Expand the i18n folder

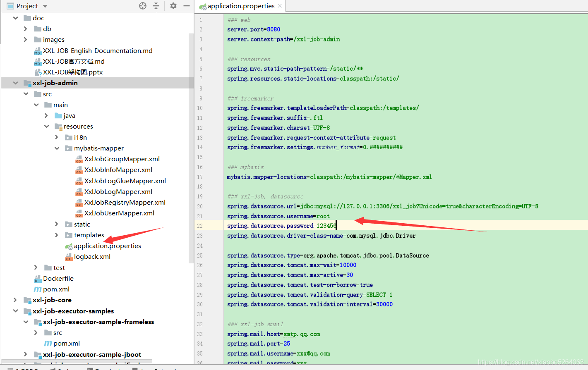coord(57,137)
